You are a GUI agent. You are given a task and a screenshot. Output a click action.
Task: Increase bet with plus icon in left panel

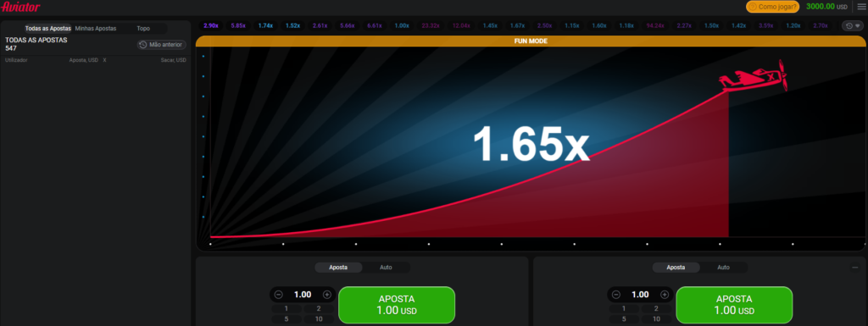(x=326, y=295)
